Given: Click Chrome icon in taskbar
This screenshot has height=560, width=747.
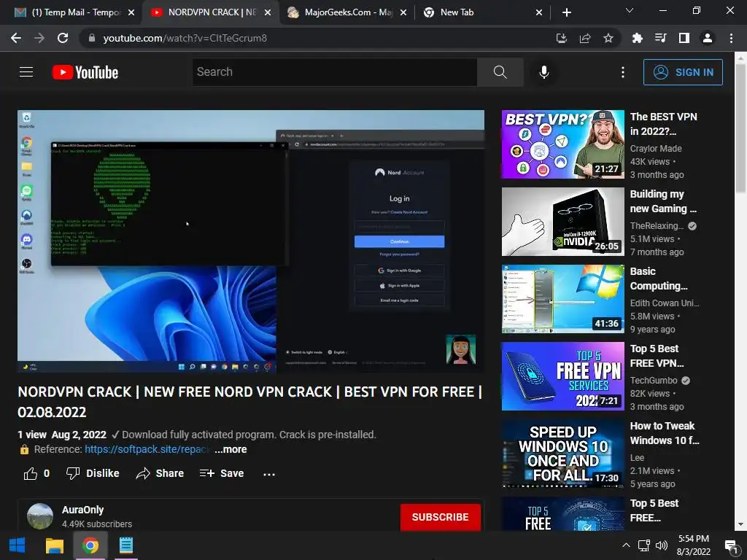Looking at the screenshot, I should (x=90, y=545).
